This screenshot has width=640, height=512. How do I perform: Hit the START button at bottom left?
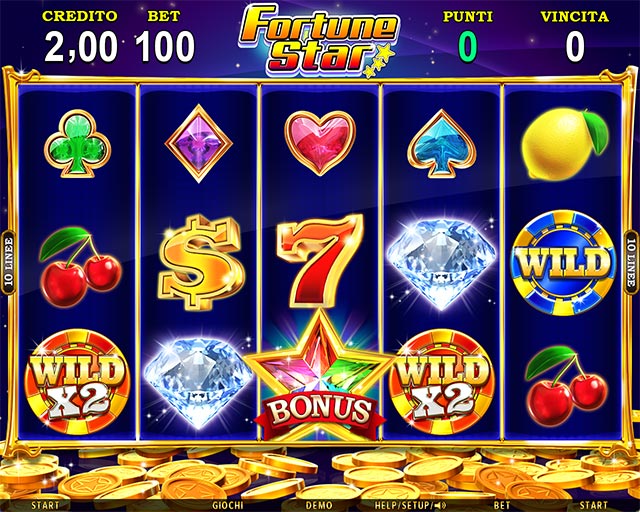(45, 505)
